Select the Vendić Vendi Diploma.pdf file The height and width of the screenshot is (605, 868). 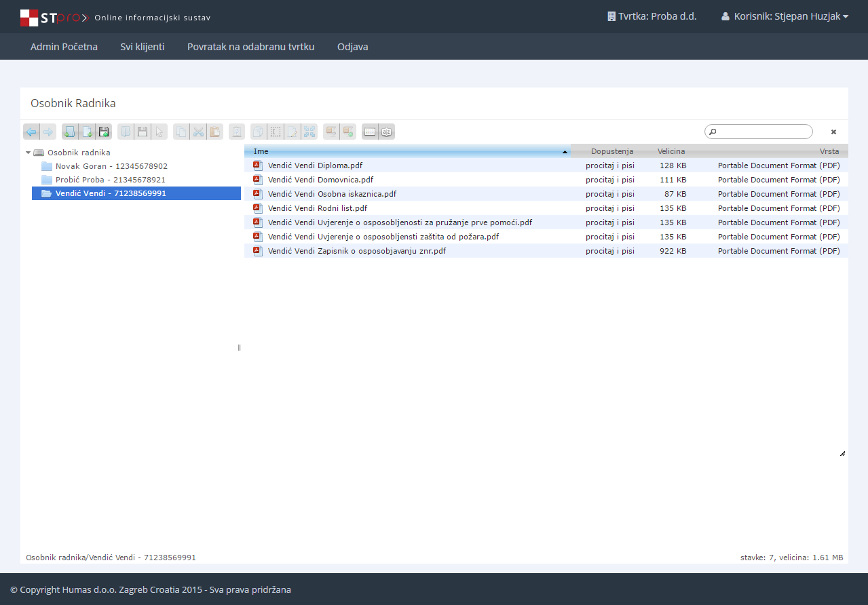pos(315,165)
